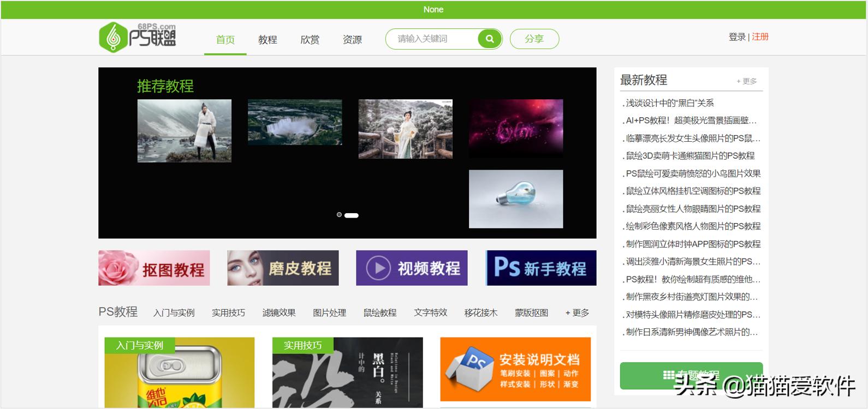Open the 入门与实例 drink can card
The width and height of the screenshot is (868, 409).
pyautogui.click(x=180, y=372)
